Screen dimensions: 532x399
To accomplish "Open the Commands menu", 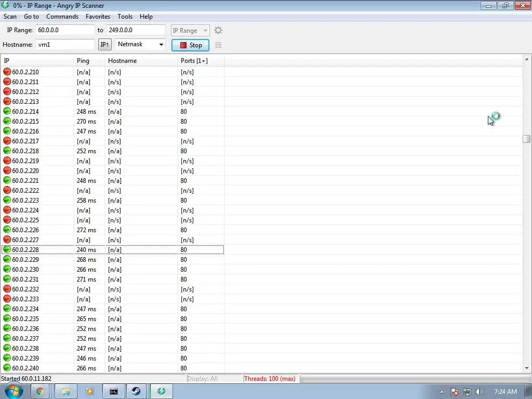I will 62,16.
